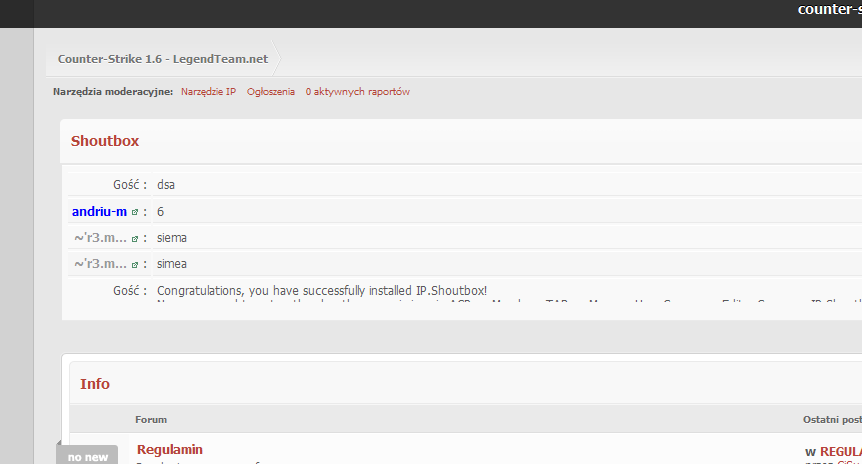Click the icon next to the 'simea' shout author

[x=135, y=264]
